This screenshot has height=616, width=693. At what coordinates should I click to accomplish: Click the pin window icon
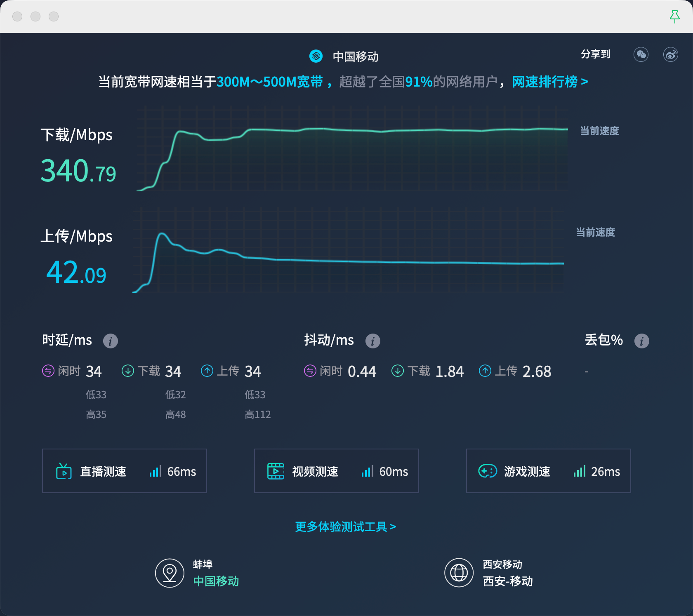(674, 16)
